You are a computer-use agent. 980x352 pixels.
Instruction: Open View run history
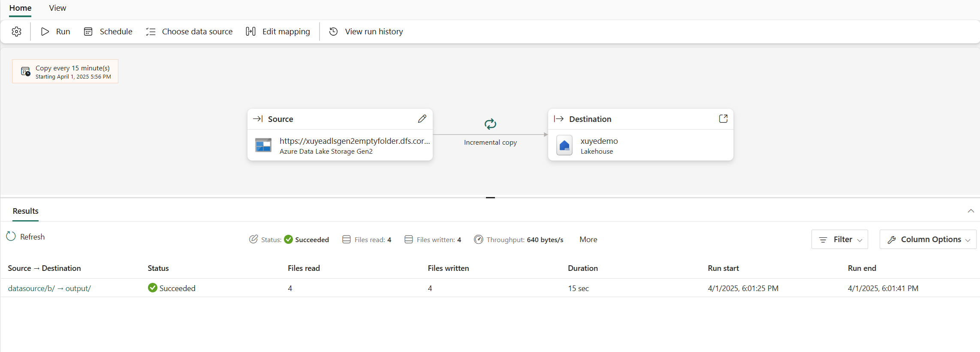tap(366, 31)
